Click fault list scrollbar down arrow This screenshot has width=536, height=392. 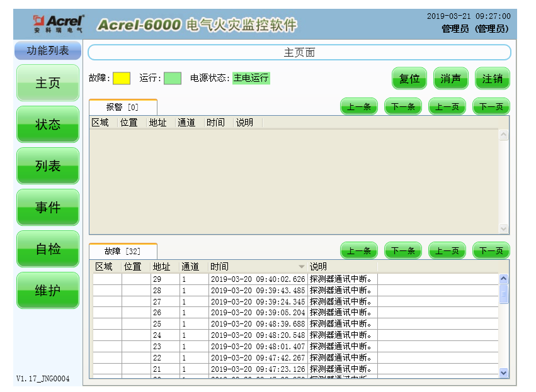(x=503, y=372)
